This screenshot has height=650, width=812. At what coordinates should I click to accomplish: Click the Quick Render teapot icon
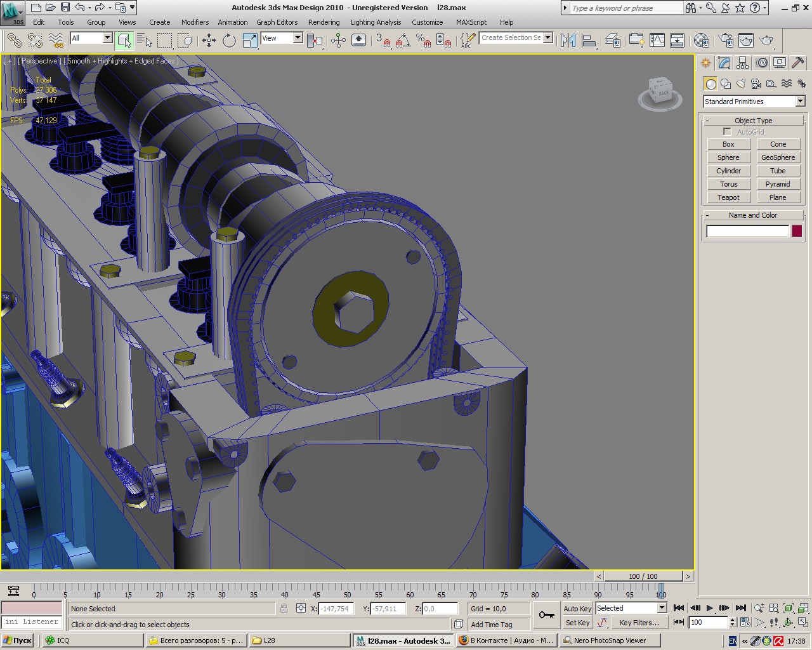[767, 41]
